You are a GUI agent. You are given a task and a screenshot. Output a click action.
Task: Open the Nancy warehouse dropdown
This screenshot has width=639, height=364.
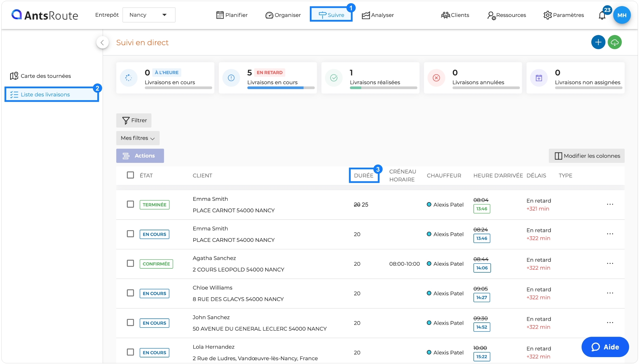coord(149,15)
